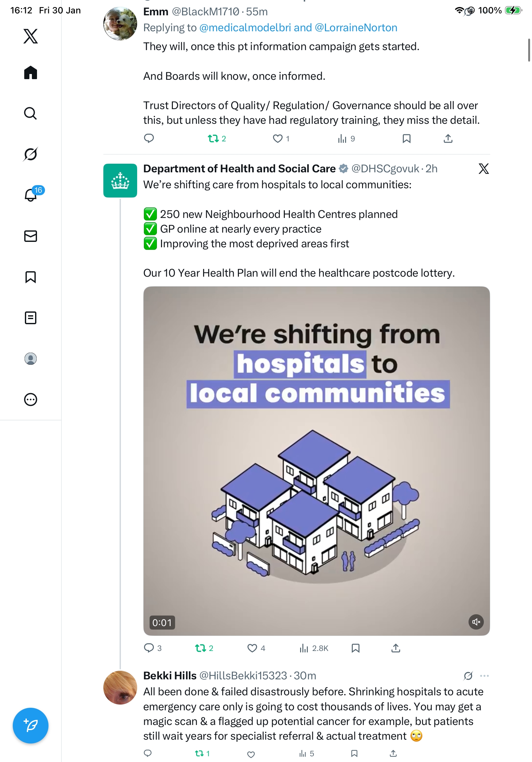Open share menu for the DHSC post

point(396,648)
